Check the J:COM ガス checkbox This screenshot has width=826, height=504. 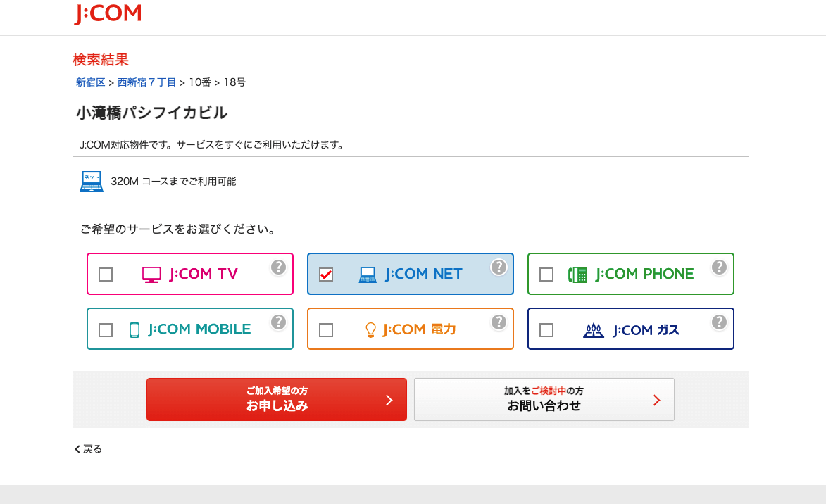coord(546,330)
